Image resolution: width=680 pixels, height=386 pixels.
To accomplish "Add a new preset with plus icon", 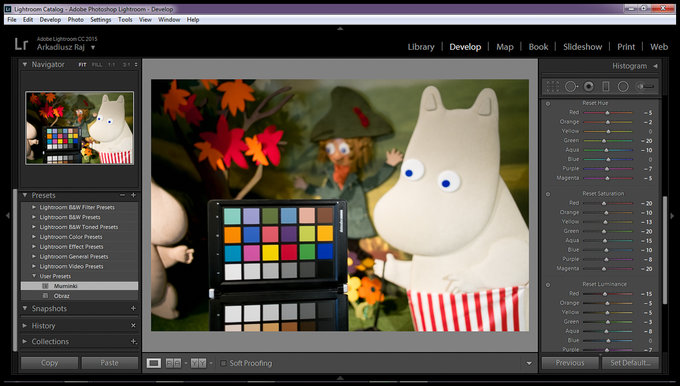I will pos(133,195).
